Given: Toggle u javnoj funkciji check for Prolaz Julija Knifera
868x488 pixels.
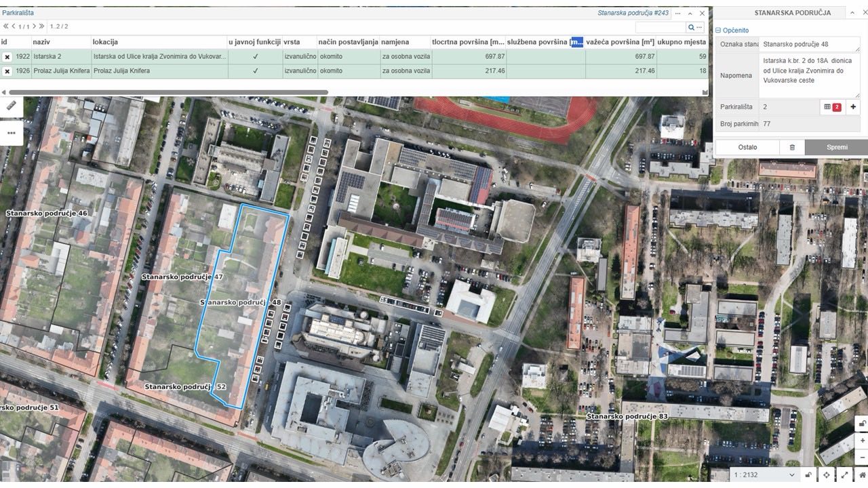Looking at the screenshot, I should [255, 70].
